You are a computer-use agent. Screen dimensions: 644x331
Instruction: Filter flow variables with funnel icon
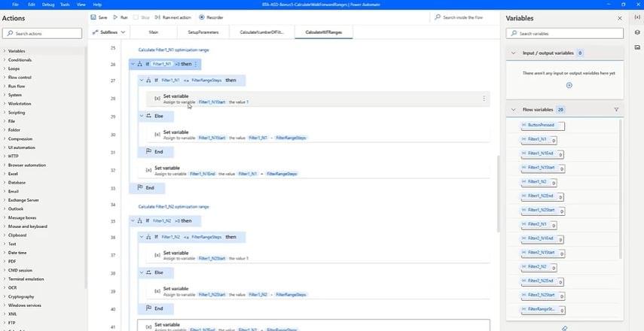616,110
